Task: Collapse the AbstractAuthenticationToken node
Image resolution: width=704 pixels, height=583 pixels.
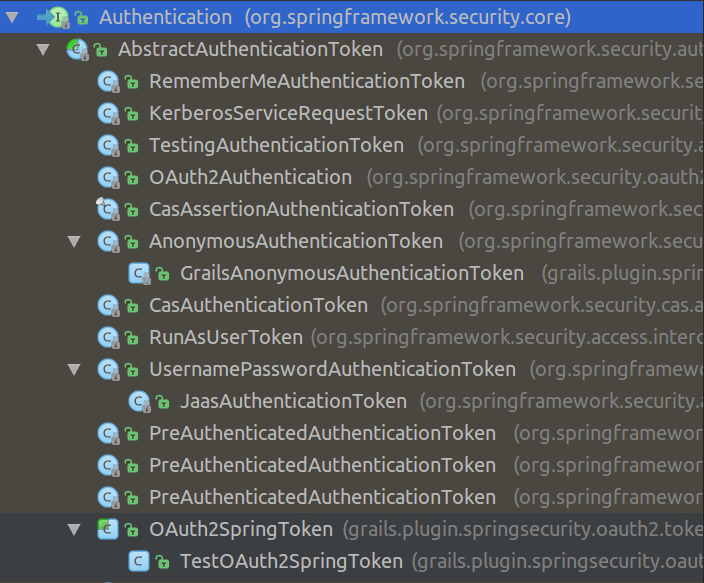Action: point(43,49)
